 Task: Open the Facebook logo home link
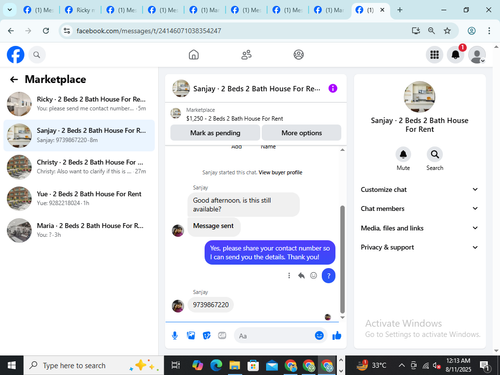15,54
